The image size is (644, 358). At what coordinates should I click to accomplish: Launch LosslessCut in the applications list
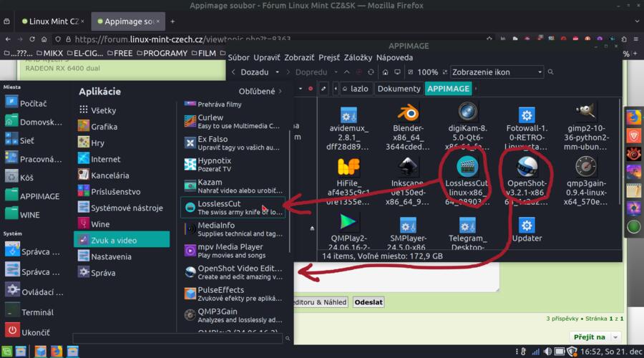(233, 208)
